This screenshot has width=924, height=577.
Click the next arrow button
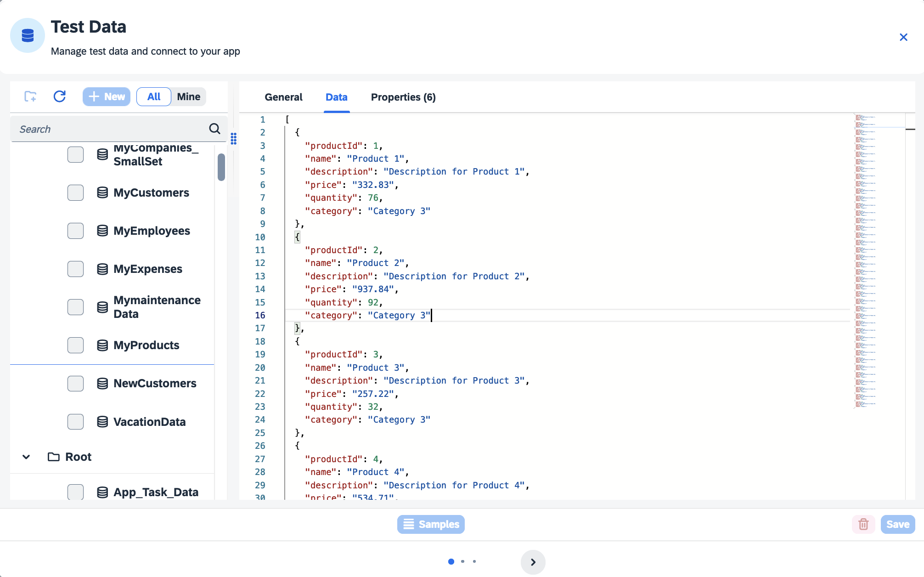(533, 562)
